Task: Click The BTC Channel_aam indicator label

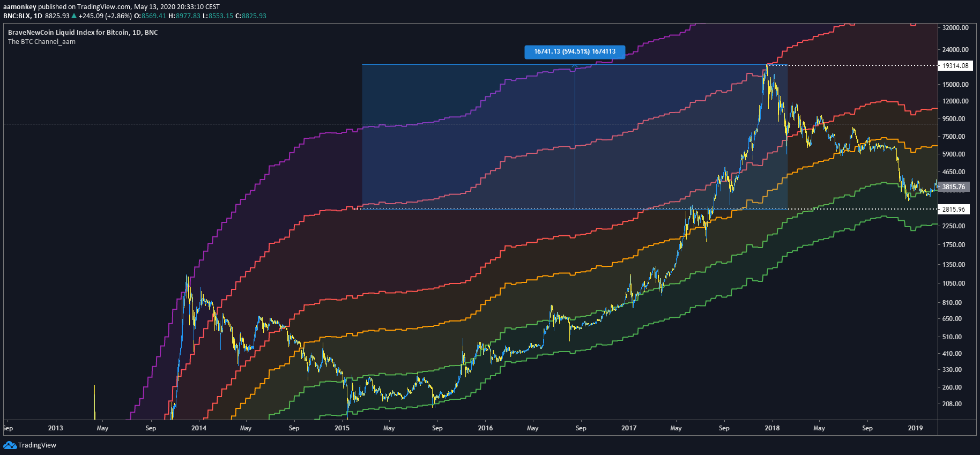Action: [42, 42]
